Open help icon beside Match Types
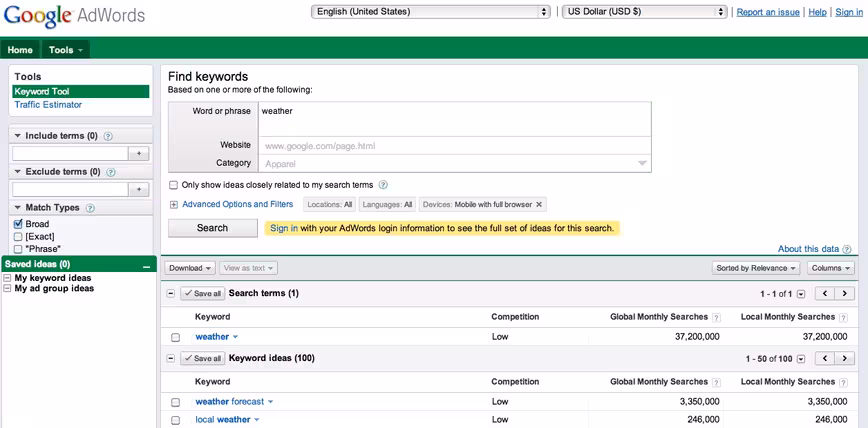This screenshot has height=428, width=868. (90, 208)
